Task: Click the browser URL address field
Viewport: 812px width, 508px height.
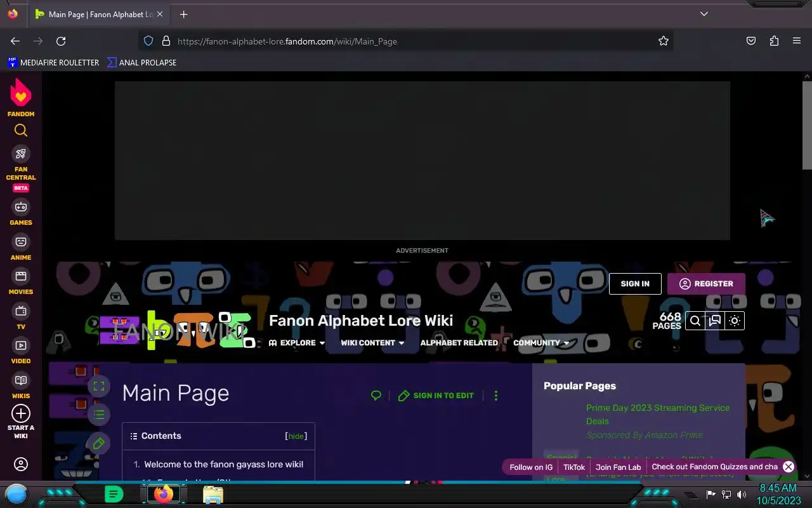Action: (406, 41)
